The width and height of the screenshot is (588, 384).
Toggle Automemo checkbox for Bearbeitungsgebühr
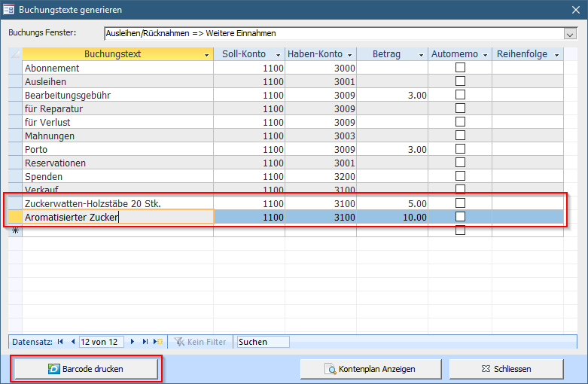point(460,95)
